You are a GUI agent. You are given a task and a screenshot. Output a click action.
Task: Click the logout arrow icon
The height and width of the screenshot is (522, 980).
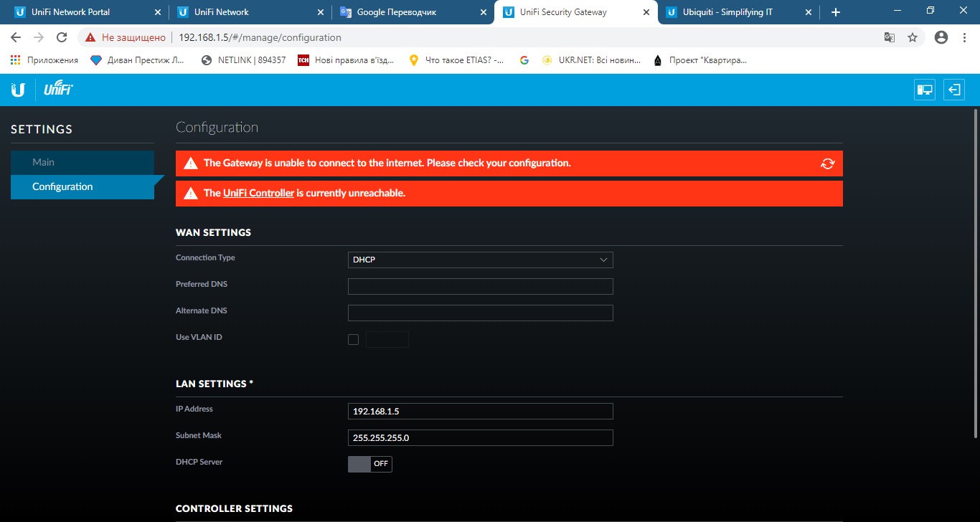pyautogui.click(x=954, y=90)
